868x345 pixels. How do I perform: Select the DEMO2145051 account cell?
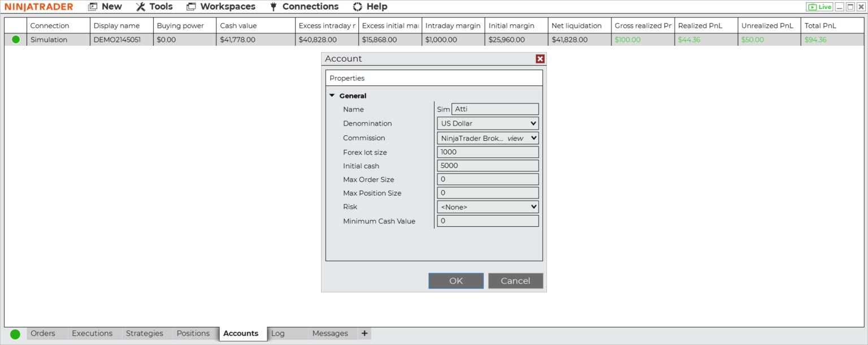(x=121, y=40)
